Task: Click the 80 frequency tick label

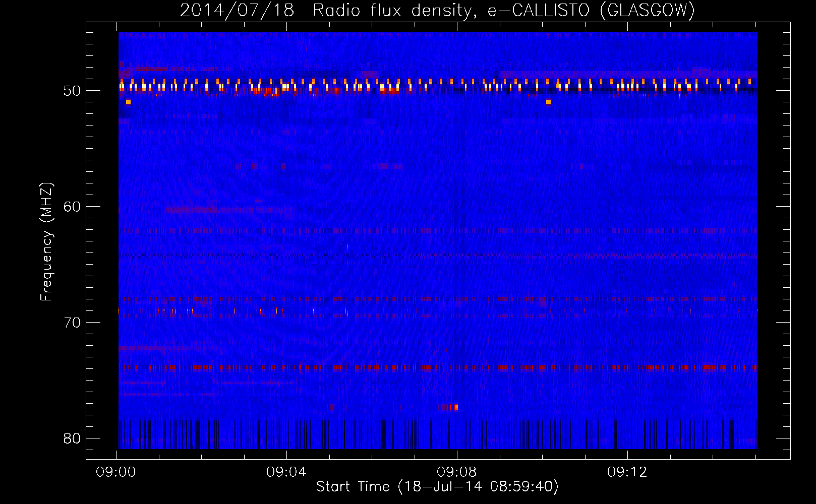Action: click(x=72, y=438)
